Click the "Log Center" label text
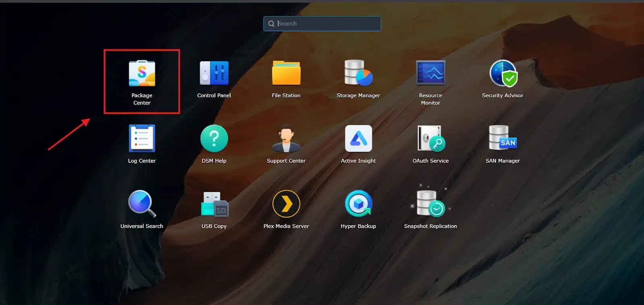Screen dimensions: 644x305 pos(142,161)
